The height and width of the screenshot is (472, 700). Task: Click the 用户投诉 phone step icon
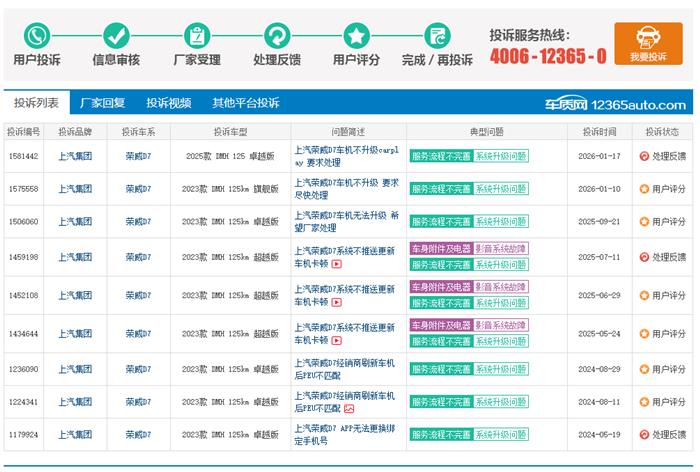click(x=37, y=36)
